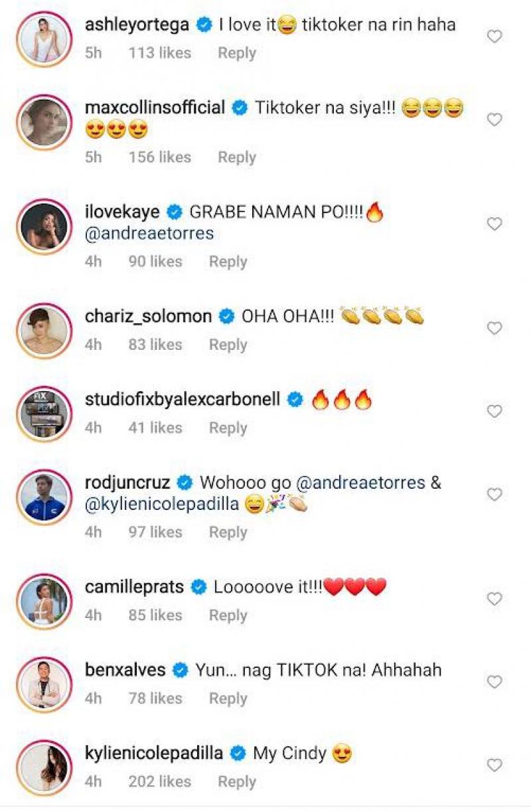Reply to ashleyortega's comment
The width and height of the screenshot is (531, 812).
click(237, 54)
